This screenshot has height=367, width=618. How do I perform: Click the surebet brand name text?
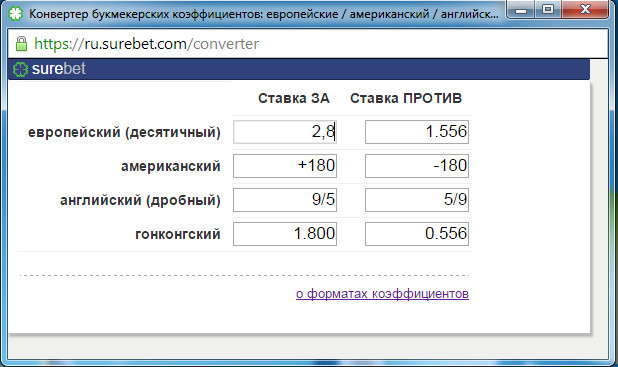(59, 69)
